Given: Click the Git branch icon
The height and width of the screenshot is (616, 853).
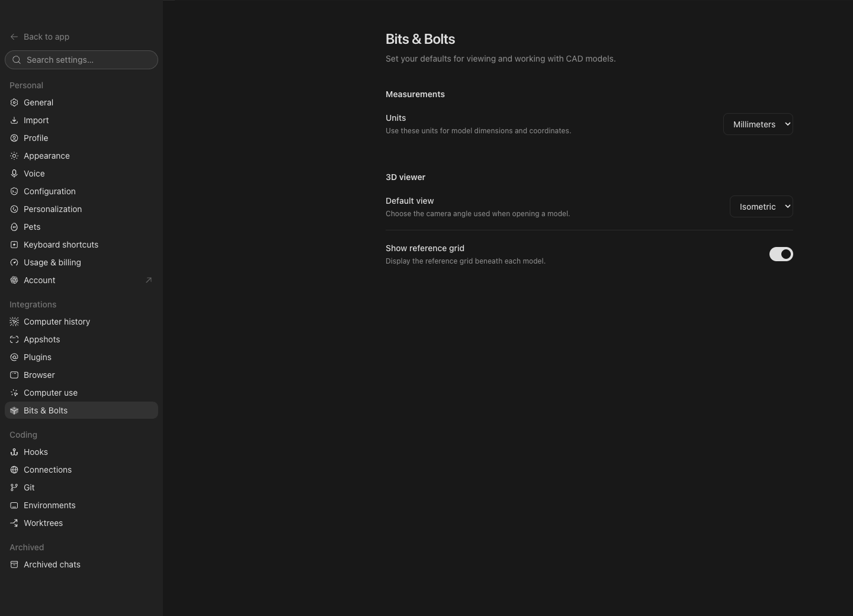Looking at the screenshot, I should pyautogui.click(x=14, y=487).
